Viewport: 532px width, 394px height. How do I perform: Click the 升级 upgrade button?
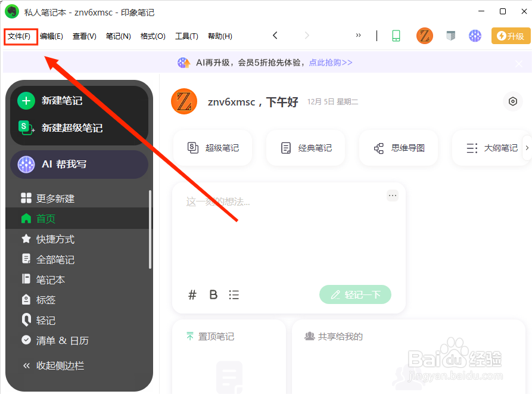[x=511, y=36]
